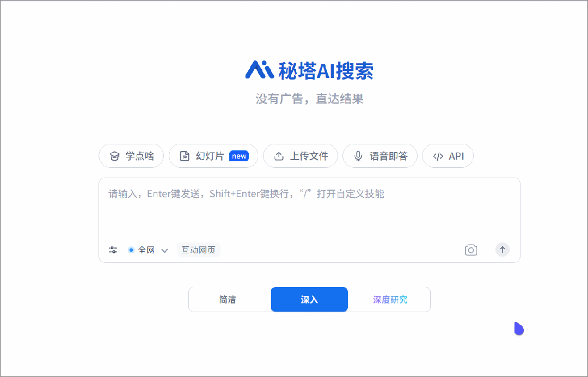
Task: Switch to 深度研究 mode
Action: tap(390, 299)
